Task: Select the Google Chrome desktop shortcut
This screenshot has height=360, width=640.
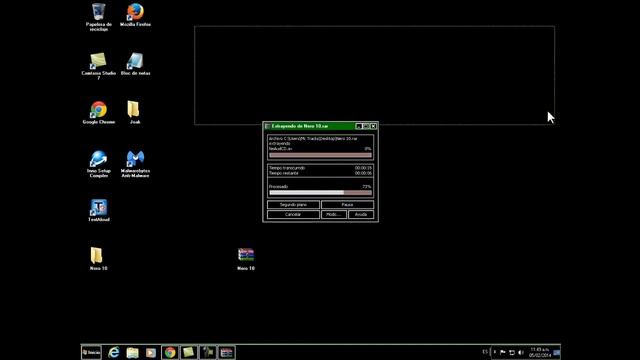Action: [98, 112]
